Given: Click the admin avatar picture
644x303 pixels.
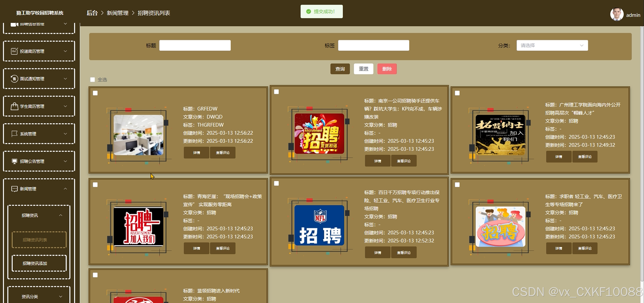Looking at the screenshot, I should (x=616, y=15).
